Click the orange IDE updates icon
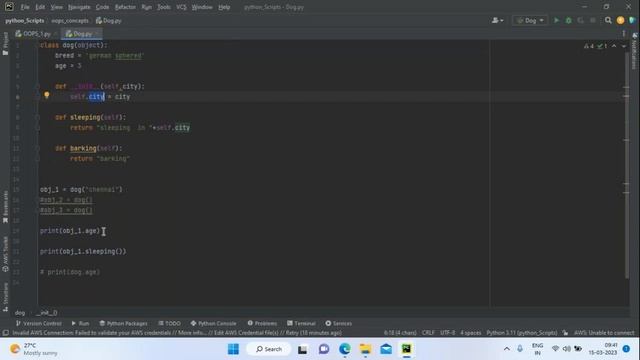The height and width of the screenshot is (360, 640). coord(620,20)
